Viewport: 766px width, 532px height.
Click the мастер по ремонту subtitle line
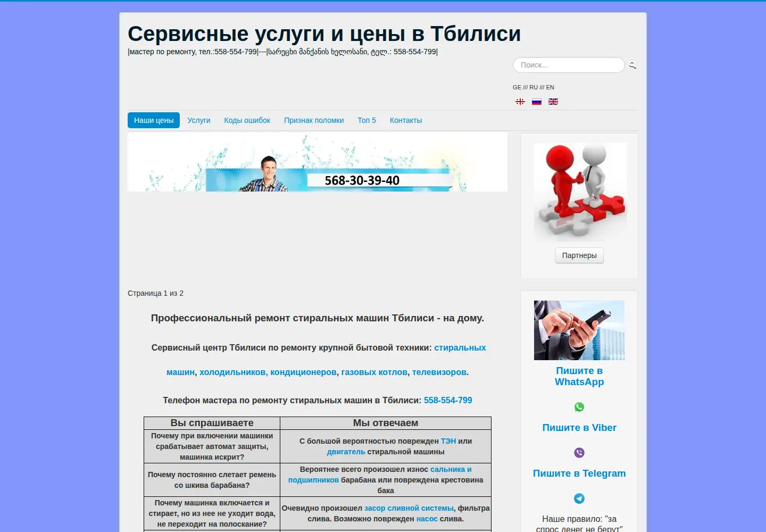click(x=283, y=52)
